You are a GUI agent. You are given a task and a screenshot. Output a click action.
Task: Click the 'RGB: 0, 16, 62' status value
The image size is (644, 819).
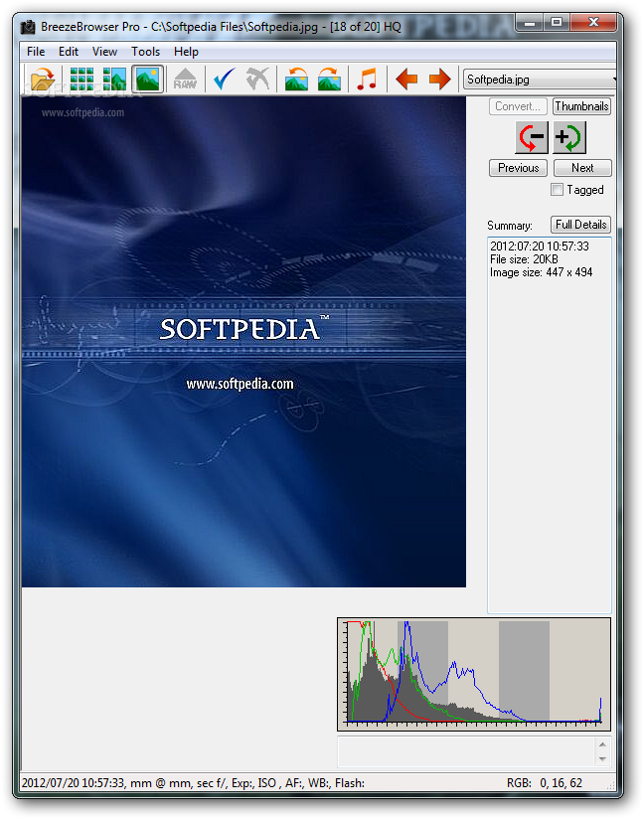click(x=545, y=783)
